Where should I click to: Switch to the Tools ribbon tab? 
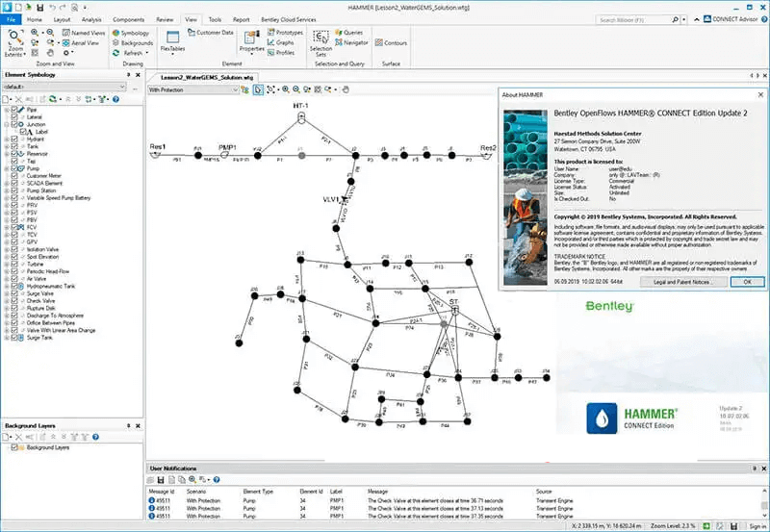click(215, 19)
